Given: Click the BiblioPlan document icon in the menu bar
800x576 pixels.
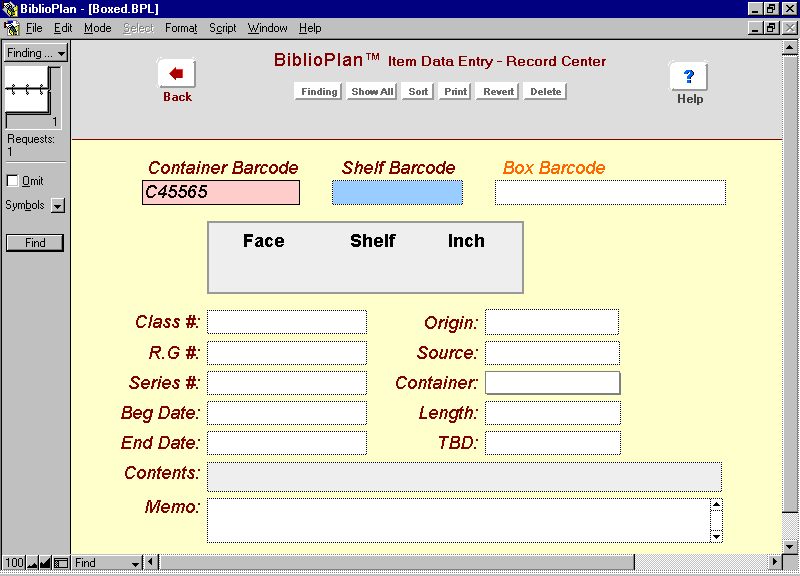Looking at the screenshot, I should tap(11, 28).
